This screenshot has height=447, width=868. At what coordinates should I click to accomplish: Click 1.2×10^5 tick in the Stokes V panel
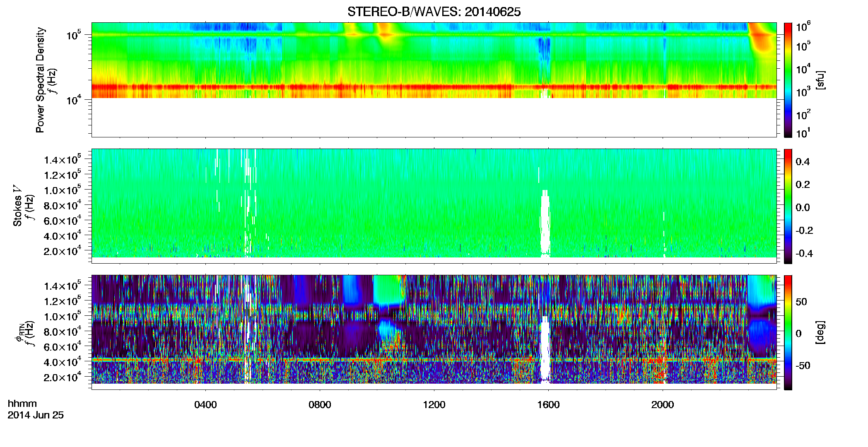(62, 175)
